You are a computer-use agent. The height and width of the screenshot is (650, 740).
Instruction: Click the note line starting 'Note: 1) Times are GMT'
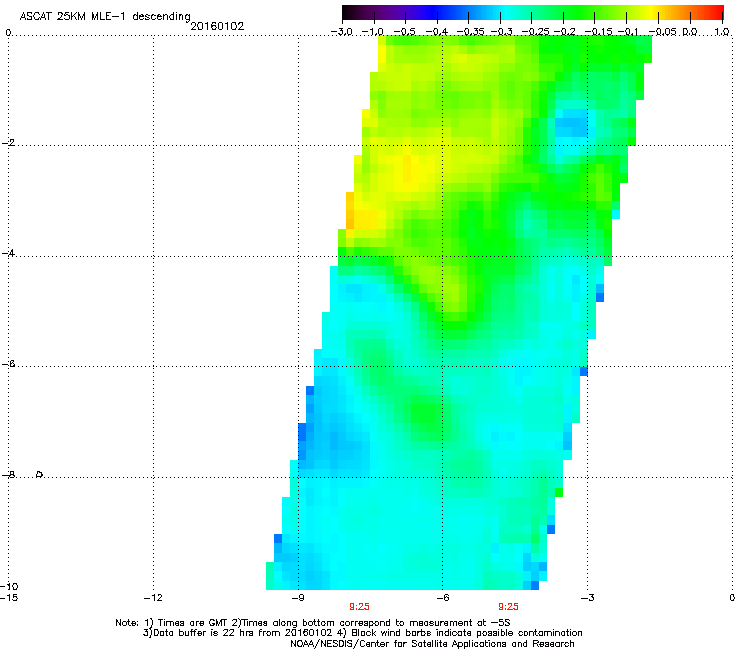(313, 623)
